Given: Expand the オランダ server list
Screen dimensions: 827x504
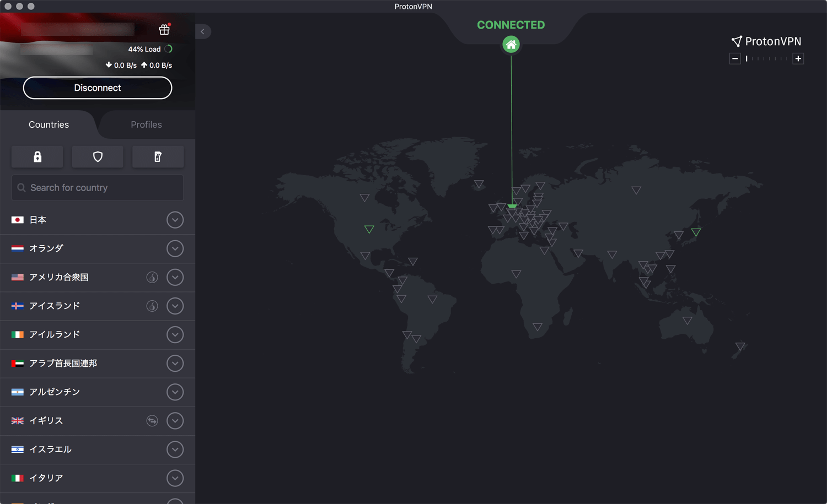Looking at the screenshot, I should tap(175, 248).
